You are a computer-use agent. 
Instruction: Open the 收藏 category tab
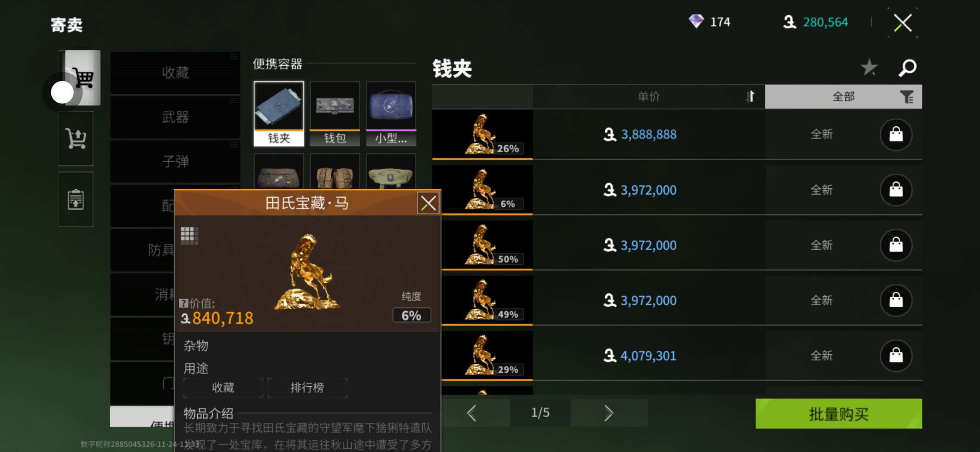coord(175,72)
